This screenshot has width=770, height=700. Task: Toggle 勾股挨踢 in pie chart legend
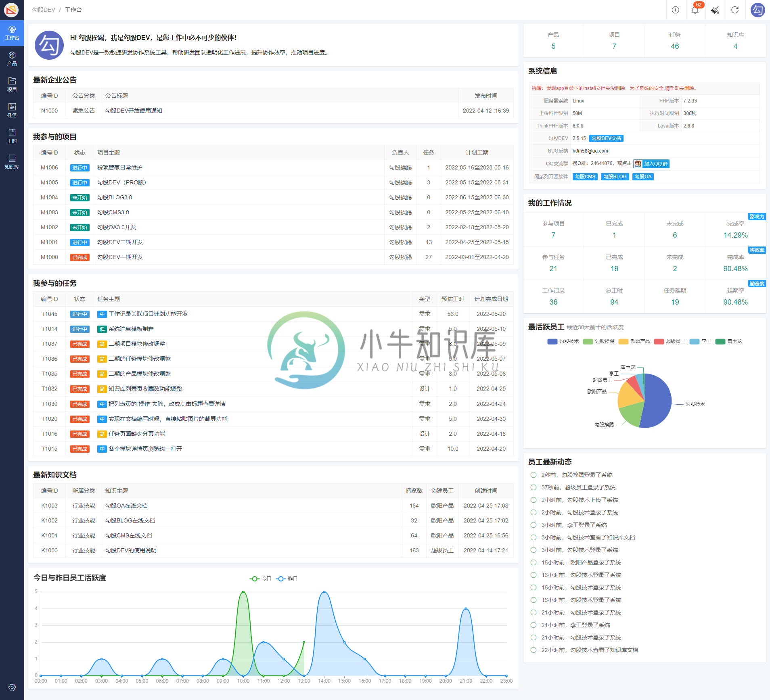(598, 341)
